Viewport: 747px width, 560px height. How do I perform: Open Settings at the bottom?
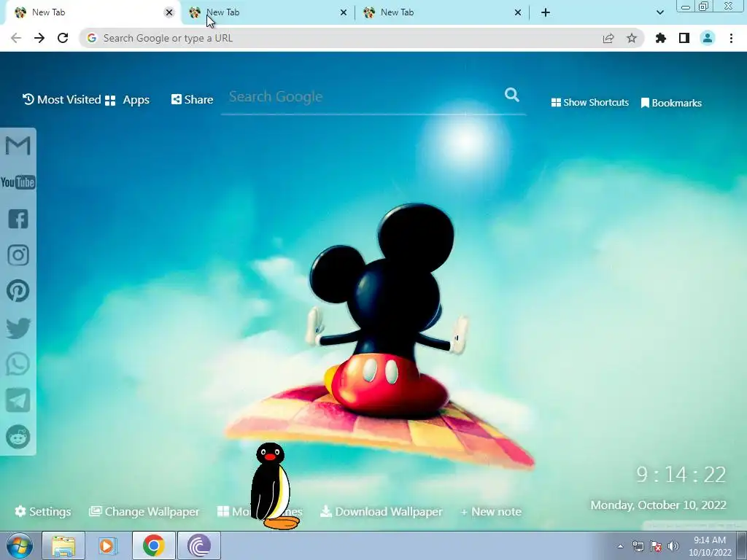pyautogui.click(x=43, y=511)
